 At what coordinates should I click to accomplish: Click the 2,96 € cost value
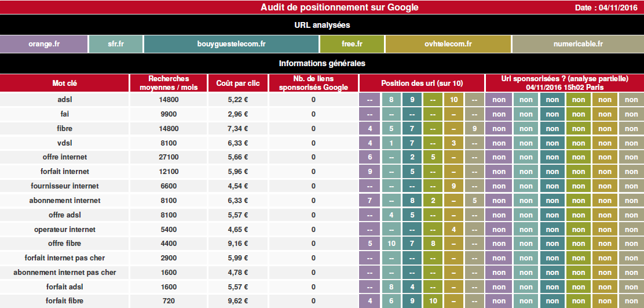point(238,114)
